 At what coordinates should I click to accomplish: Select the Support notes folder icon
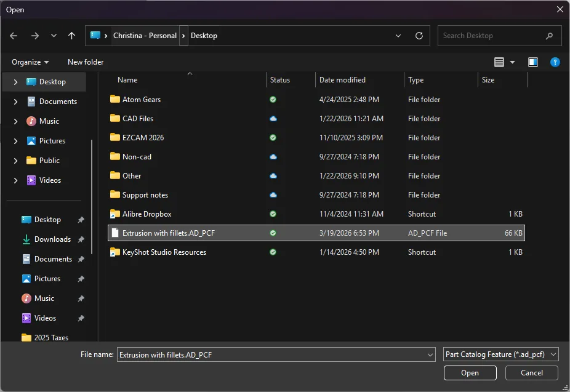coord(115,194)
